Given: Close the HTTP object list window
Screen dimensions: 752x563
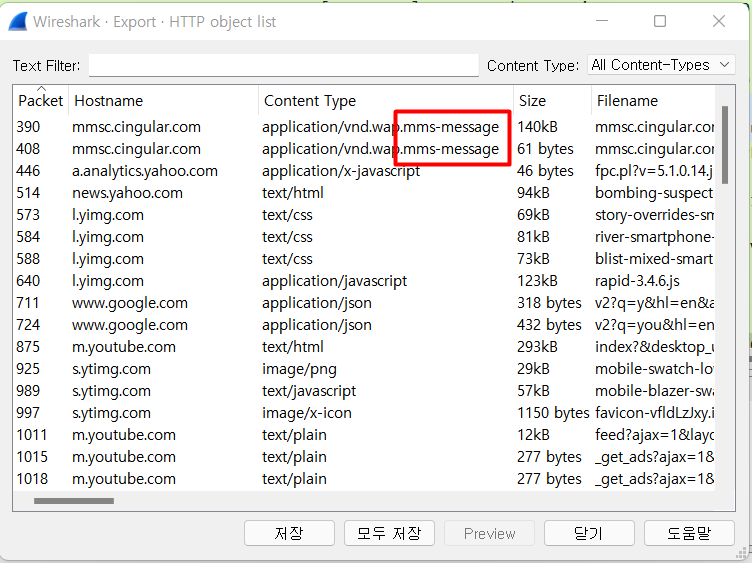Looking at the screenshot, I should pos(718,21).
